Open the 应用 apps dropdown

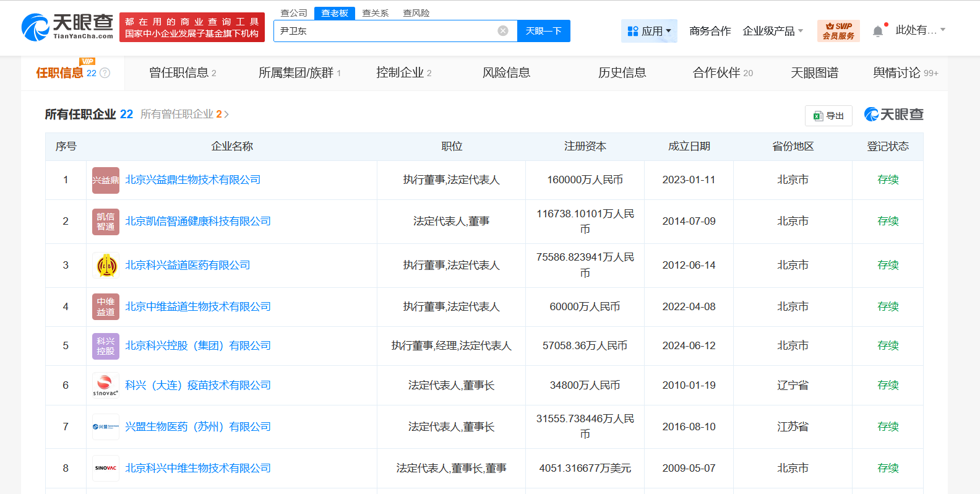tap(649, 31)
